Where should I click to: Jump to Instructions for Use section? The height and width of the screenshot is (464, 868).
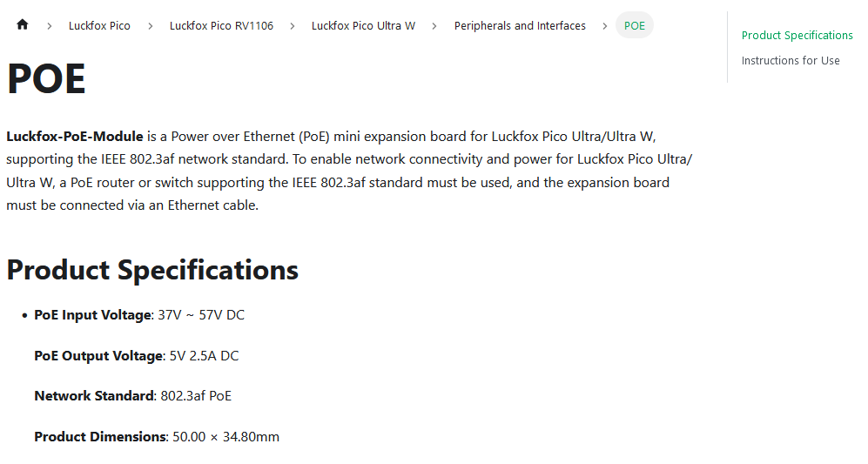(791, 61)
